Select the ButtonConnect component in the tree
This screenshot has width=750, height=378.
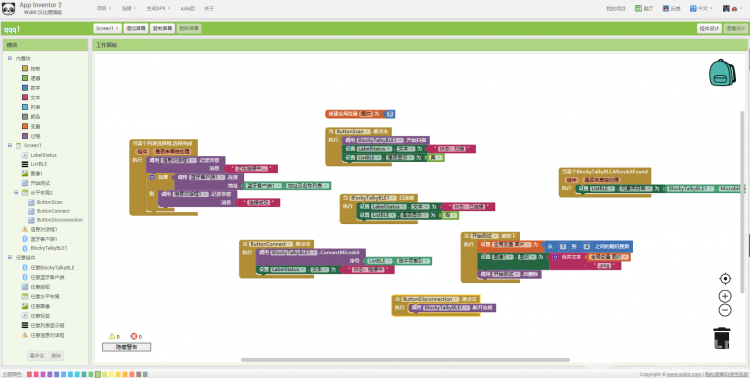[49, 211]
